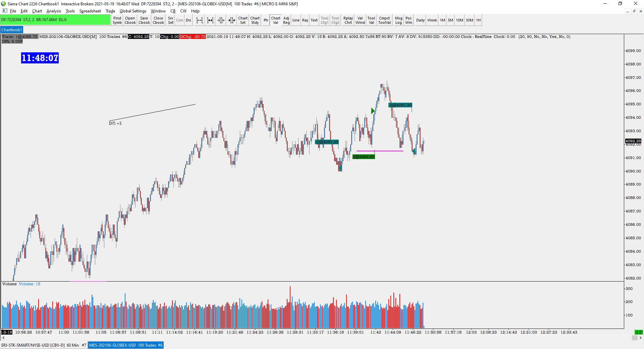Screen dimensions: 644x349
Task: Click the scroll right arrow
Action: pyautogui.click(x=640, y=338)
